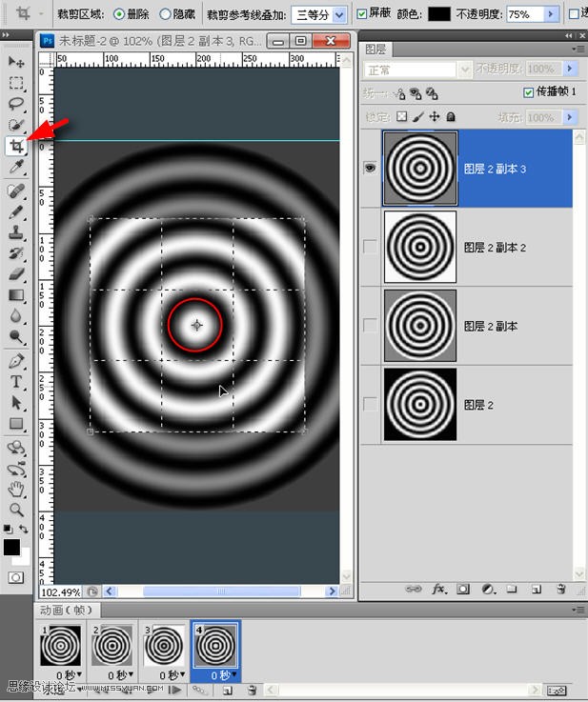
Task: Select the Zoom tool
Action: pos(16,510)
